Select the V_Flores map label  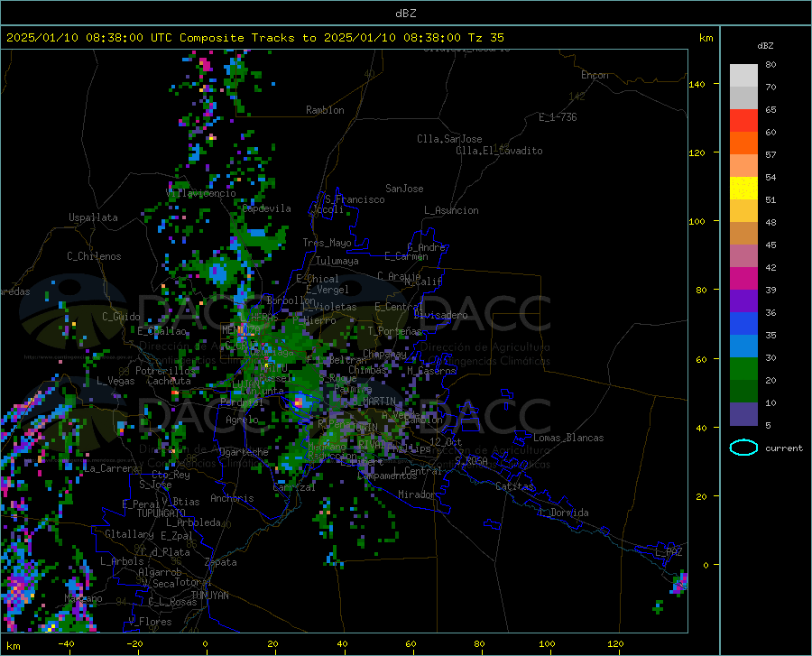(150, 622)
